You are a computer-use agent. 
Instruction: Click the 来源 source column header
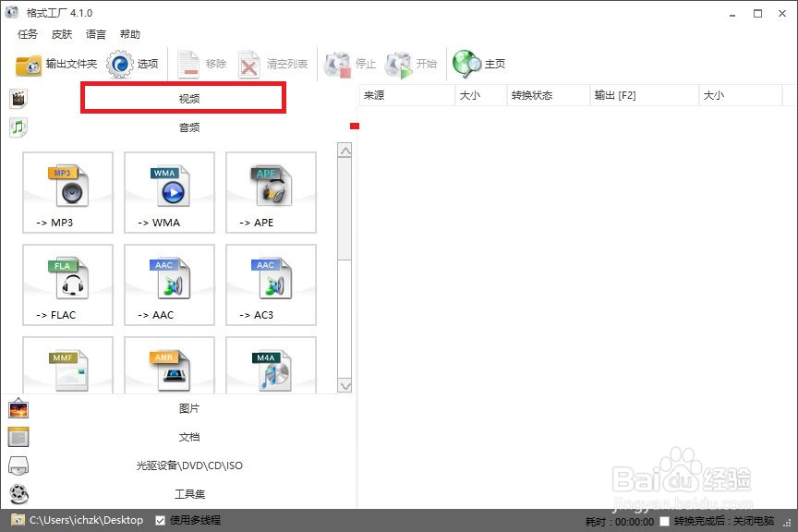click(x=407, y=95)
